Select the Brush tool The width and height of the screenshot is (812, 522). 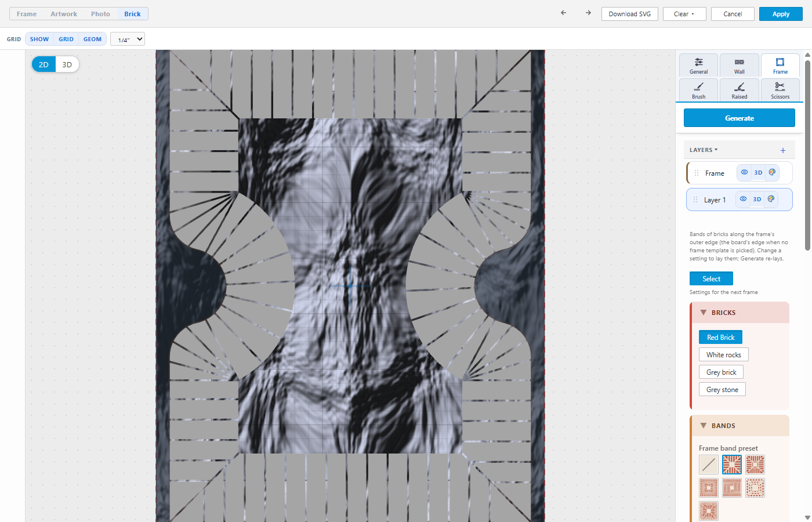pyautogui.click(x=699, y=90)
